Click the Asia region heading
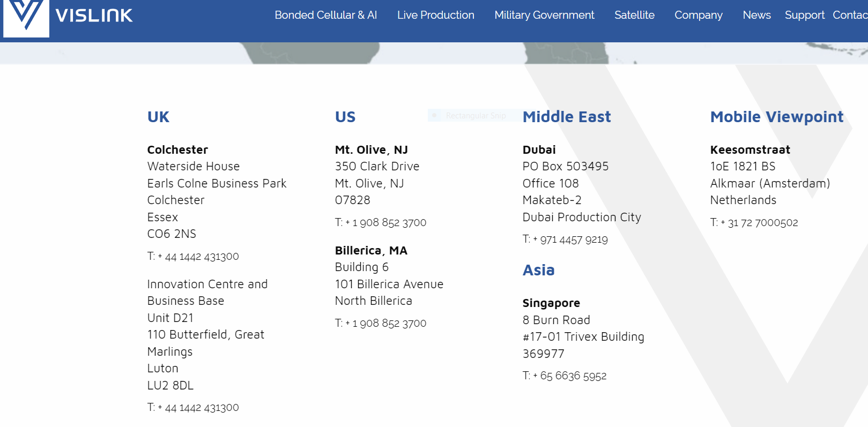Screen dimensions: 868x427 tap(539, 270)
